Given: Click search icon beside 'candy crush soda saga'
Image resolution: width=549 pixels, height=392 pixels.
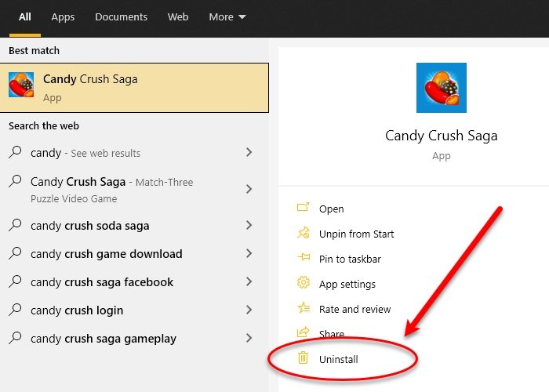Looking at the screenshot, I should [x=15, y=225].
